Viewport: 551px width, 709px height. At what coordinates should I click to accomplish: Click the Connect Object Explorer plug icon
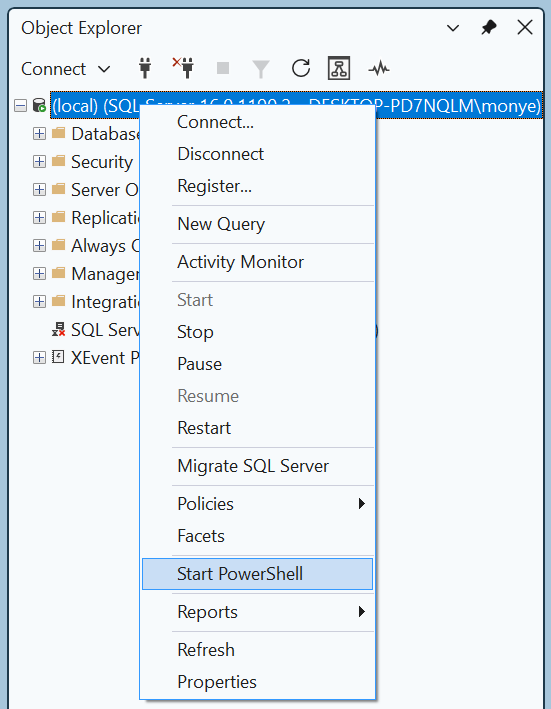click(145, 68)
